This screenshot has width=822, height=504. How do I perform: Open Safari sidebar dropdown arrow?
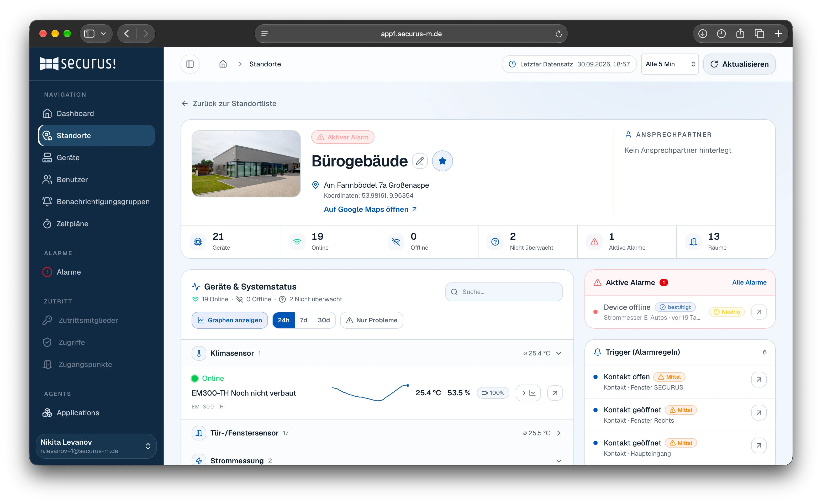click(103, 34)
